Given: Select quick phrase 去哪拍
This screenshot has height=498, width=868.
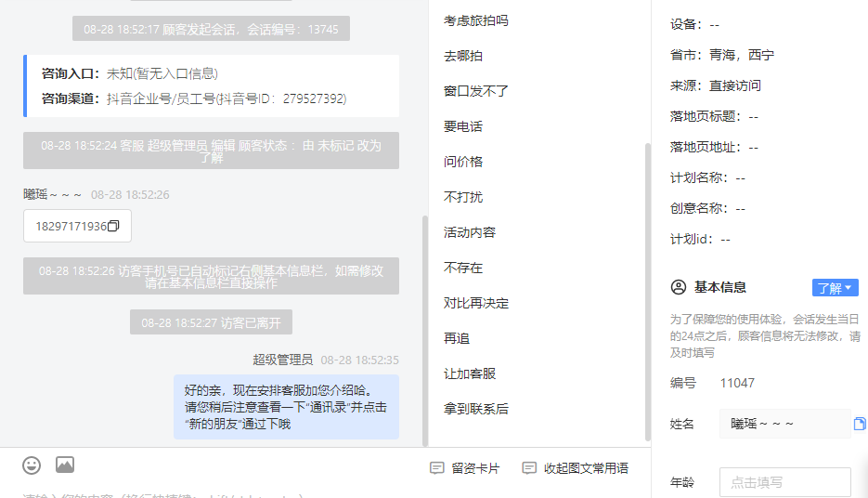Looking at the screenshot, I should 463,56.
